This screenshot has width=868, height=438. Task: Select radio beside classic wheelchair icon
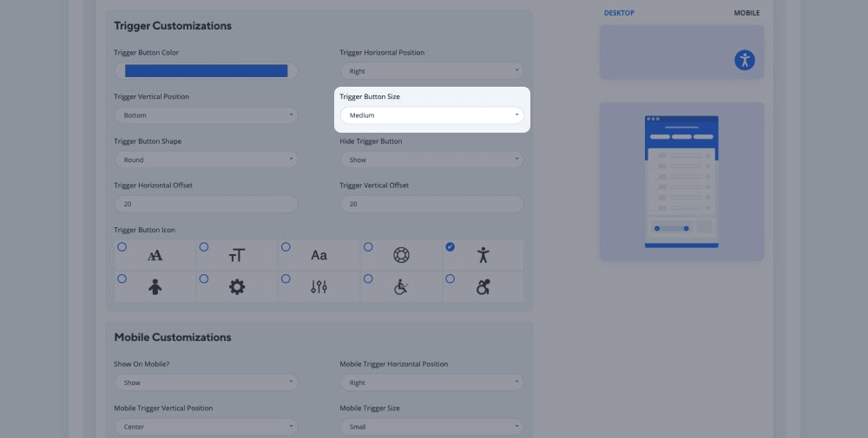pyautogui.click(x=368, y=278)
